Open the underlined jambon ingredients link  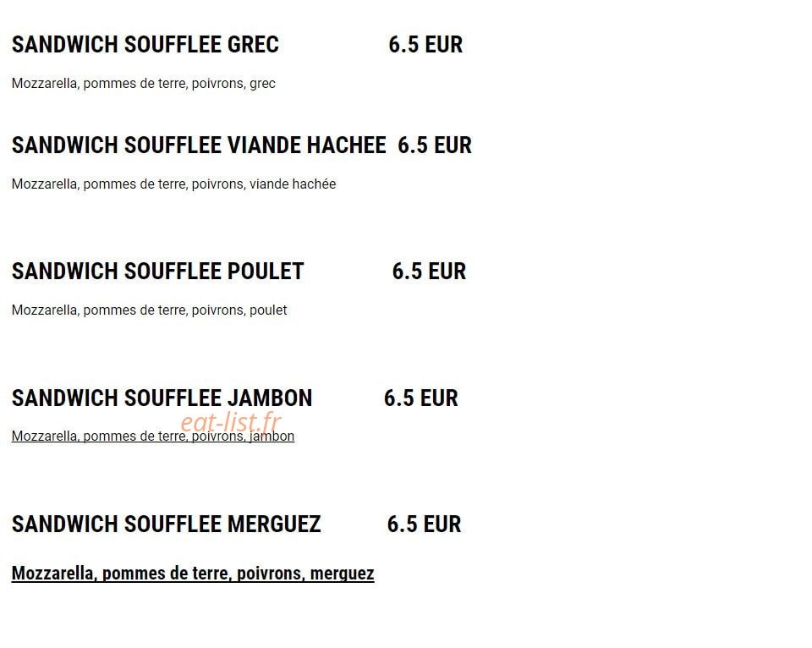tap(153, 437)
